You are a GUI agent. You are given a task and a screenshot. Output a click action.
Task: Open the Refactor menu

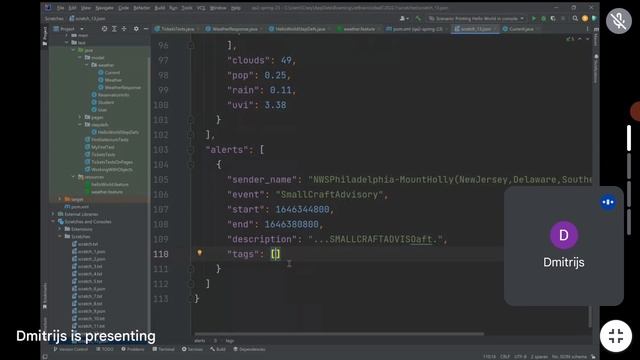click(142, 8)
